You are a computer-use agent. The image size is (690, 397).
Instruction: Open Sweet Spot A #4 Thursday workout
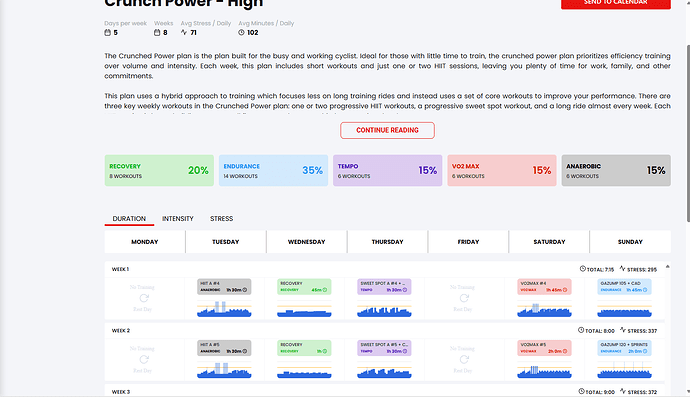[x=384, y=287]
